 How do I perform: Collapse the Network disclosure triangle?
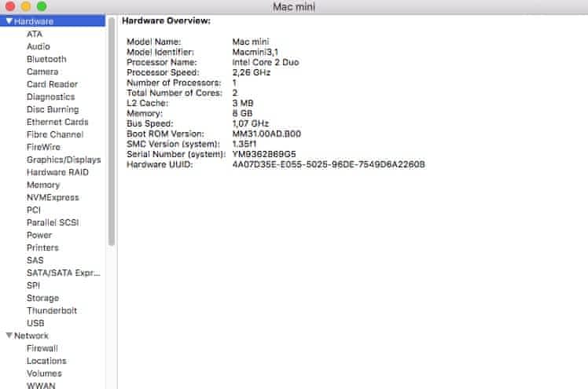point(9,335)
